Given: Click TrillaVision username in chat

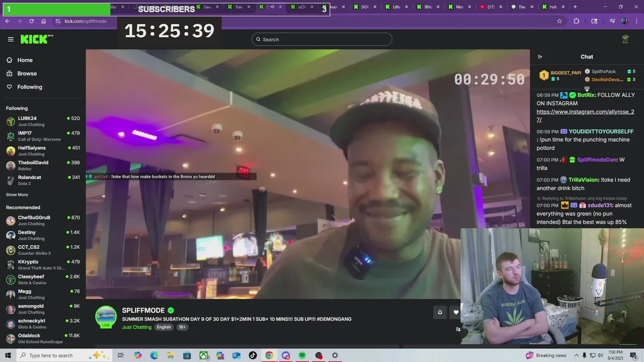Looking at the screenshot, I should point(584,180).
